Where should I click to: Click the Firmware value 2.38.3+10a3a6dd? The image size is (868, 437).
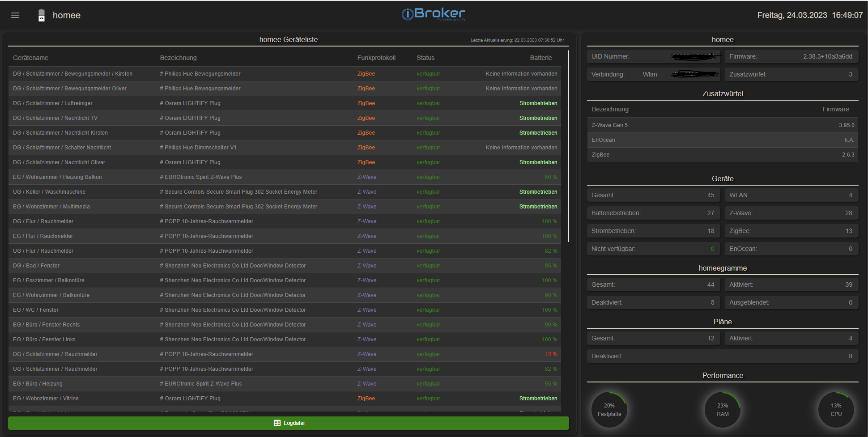[827, 56]
